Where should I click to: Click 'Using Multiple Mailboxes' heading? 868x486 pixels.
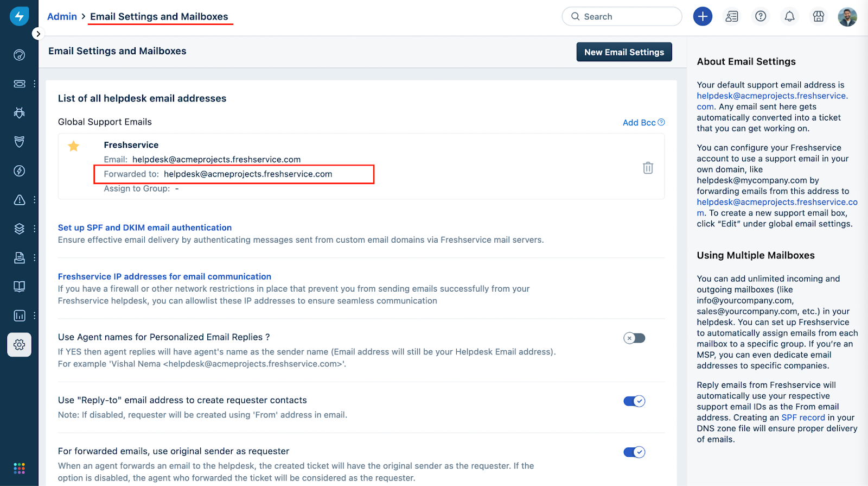[x=756, y=255]
